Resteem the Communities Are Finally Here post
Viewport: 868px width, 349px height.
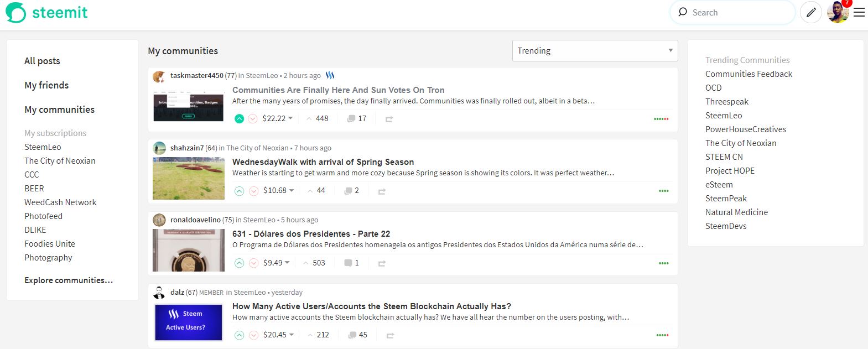(389, 119)
